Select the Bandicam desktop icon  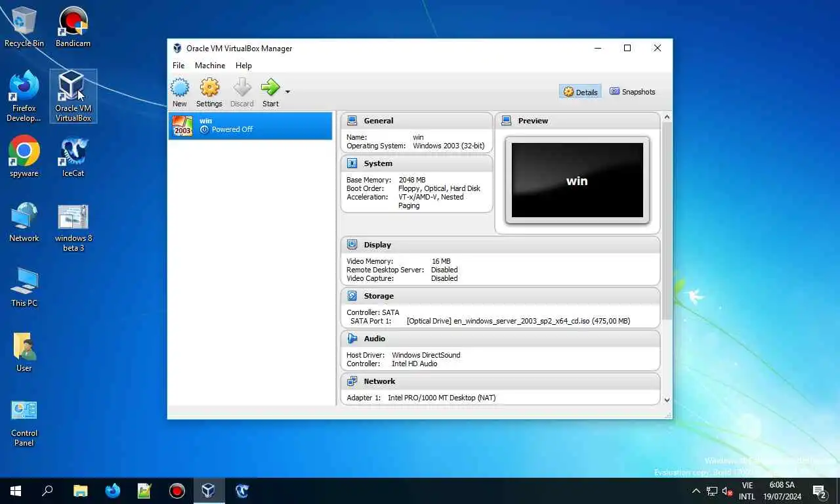click(x=73, y=27)
